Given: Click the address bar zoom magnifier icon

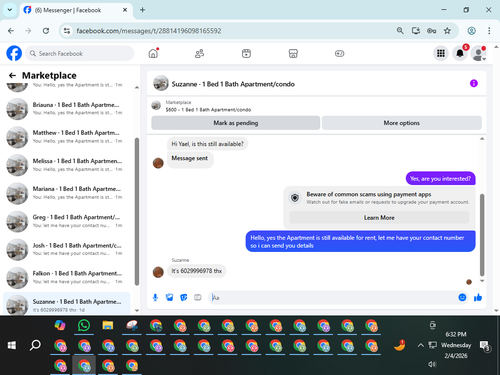Looking at the screenshot, I should coord(400,31).
